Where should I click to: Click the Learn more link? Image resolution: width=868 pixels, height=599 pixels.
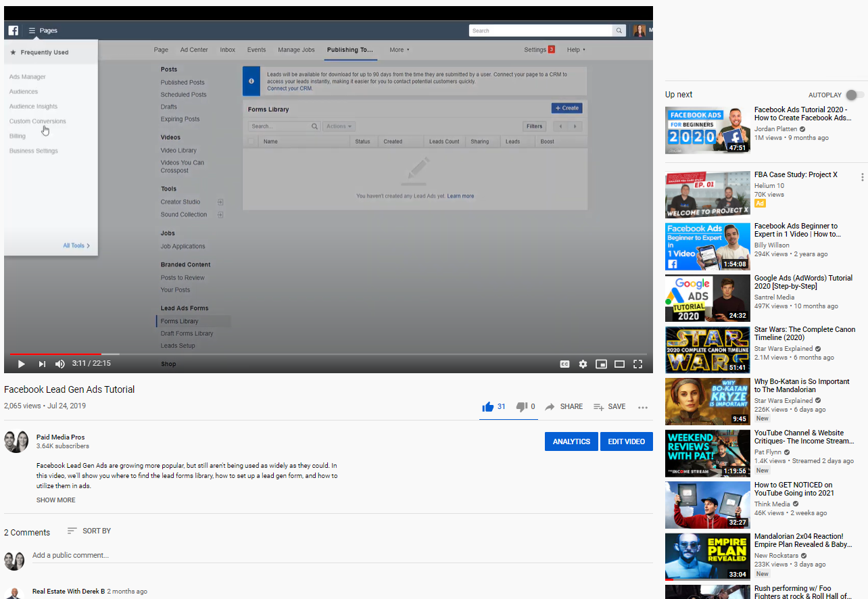[460, 196]
